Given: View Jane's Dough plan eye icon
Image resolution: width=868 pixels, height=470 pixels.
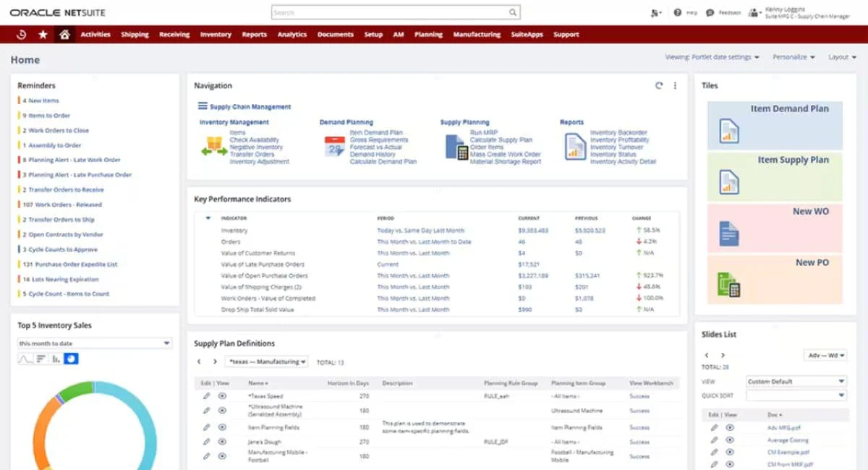Looking at the screenshot, I should (222, 441).
